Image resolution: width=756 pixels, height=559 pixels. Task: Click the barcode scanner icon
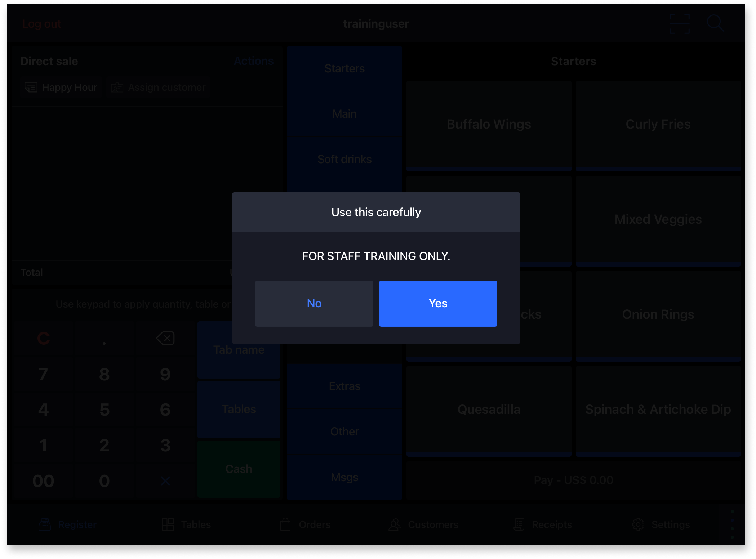tap(679, 24)
